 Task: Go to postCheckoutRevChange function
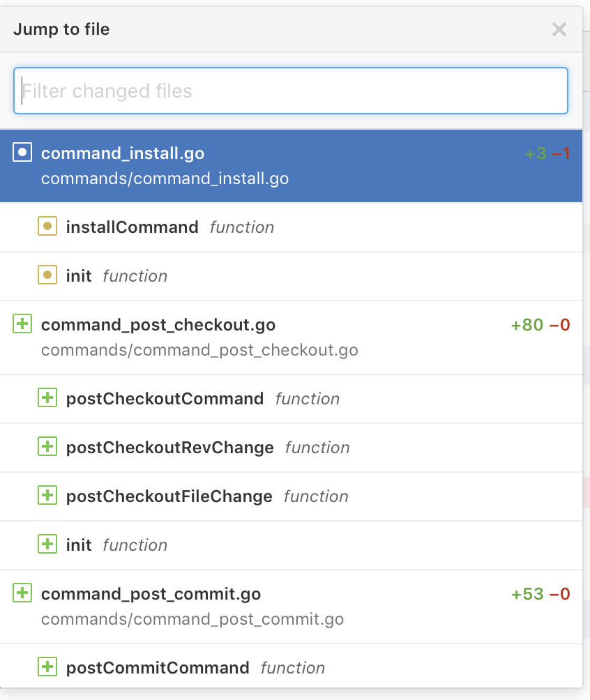coord(170,448)
